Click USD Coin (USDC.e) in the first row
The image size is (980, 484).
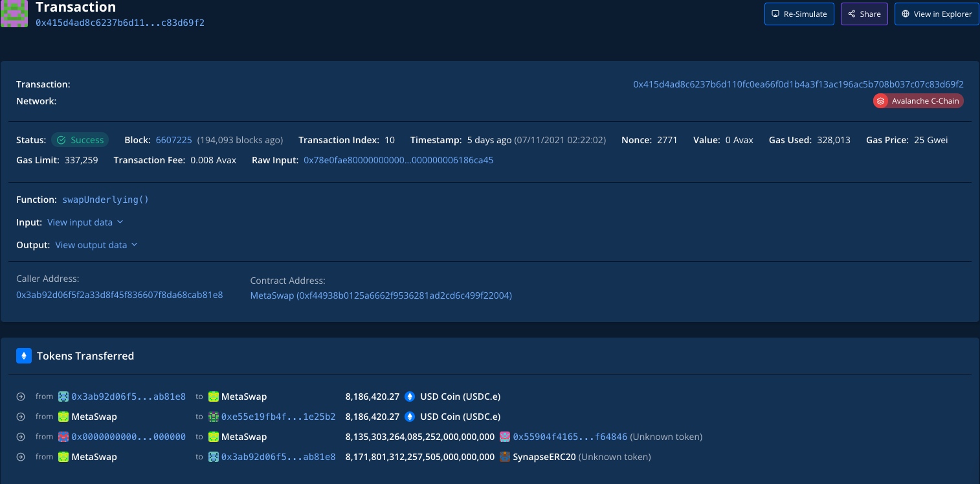(460, 397)
